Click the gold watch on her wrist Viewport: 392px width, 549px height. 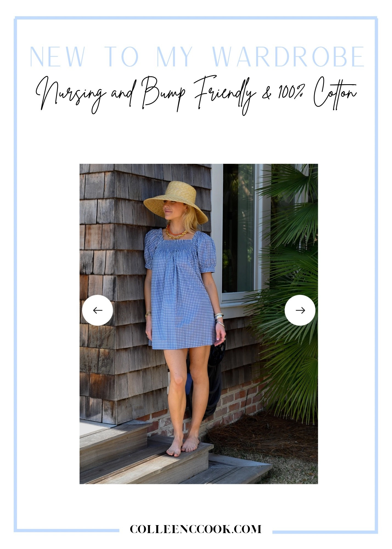(x=148, y=314)
